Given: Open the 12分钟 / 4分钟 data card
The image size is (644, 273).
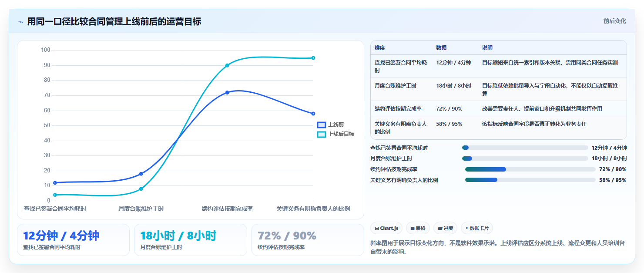Looking at the screenshot, I should click(73, 240).
